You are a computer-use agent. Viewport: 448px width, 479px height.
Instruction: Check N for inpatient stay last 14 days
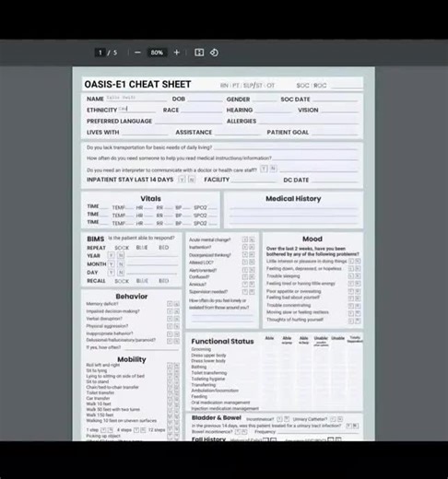coord(192,180)
